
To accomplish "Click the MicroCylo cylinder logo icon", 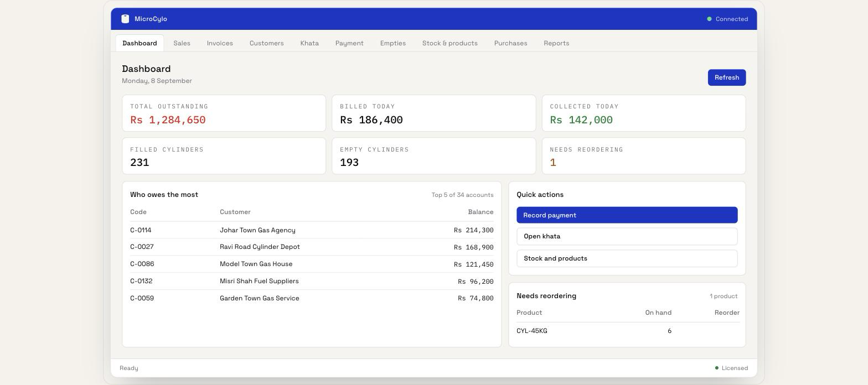I will click(x=125, y=19).
